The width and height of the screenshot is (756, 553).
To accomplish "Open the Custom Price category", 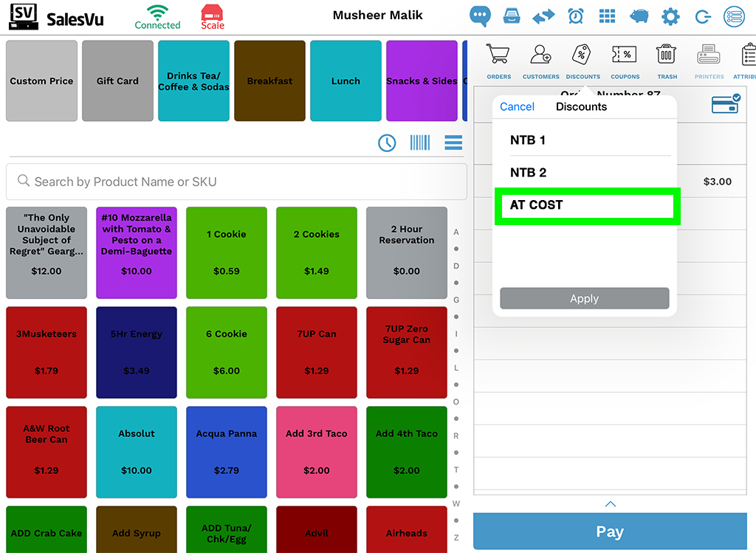I will (41, 81).
